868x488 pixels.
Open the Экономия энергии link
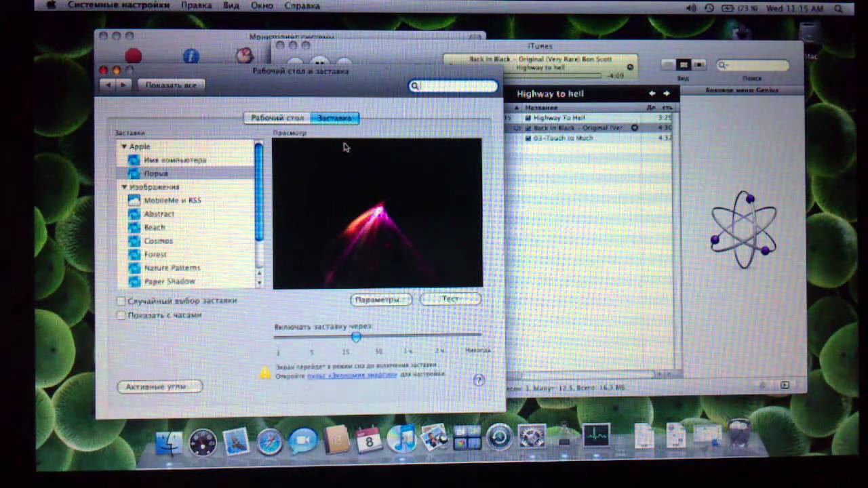[x=352, y=375]
